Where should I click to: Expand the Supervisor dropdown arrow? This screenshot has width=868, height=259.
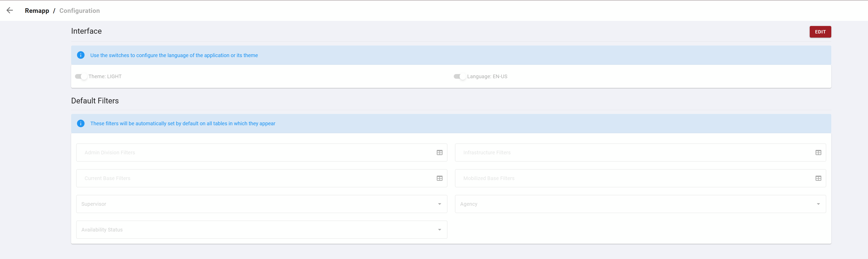click(x=439, y=204)
